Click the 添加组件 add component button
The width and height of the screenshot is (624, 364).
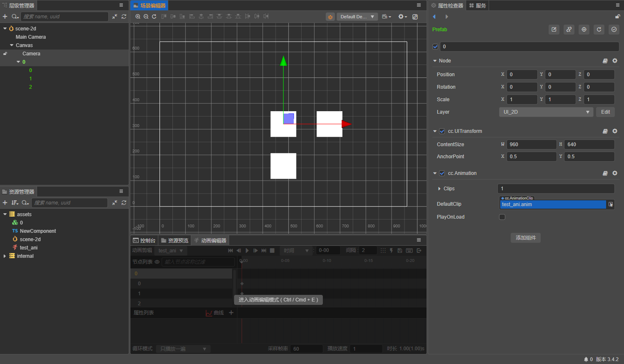click(x=526, y=238)
